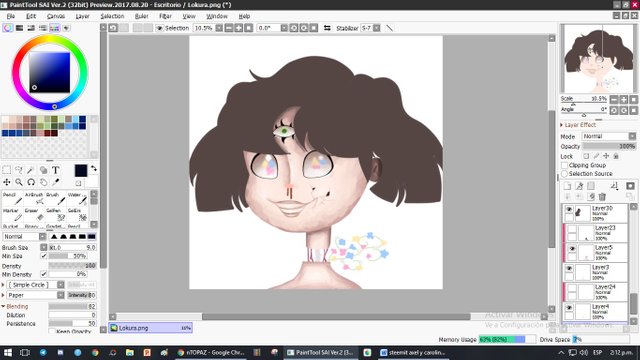
Task: Open the zoom percentage dropdown
Action: click(x=219, y=28)
